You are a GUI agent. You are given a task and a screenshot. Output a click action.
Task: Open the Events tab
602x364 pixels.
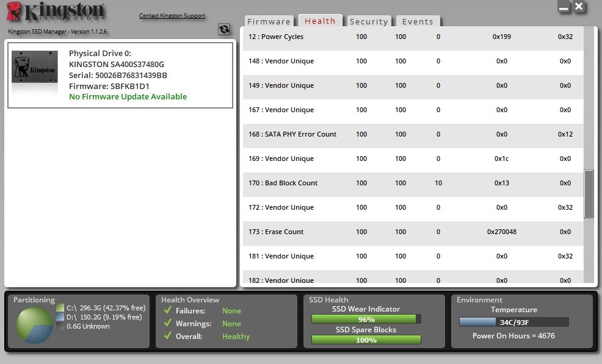click(418, 21)
